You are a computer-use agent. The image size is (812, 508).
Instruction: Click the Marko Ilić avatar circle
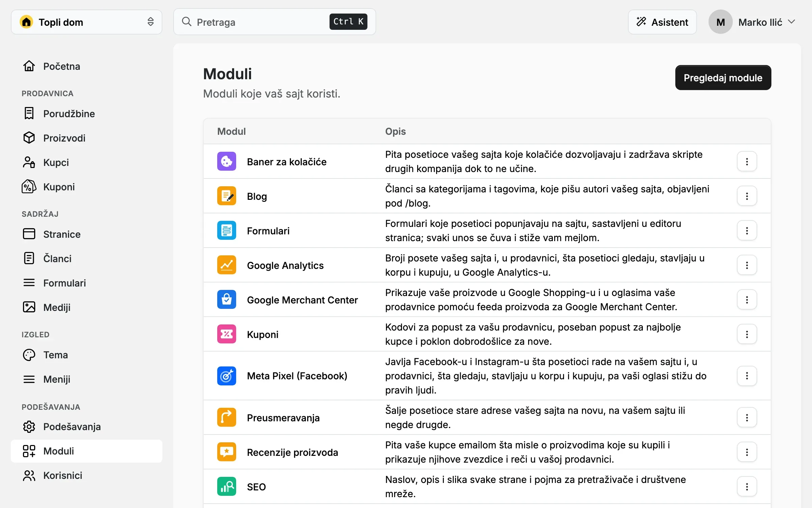coord(720,22)
